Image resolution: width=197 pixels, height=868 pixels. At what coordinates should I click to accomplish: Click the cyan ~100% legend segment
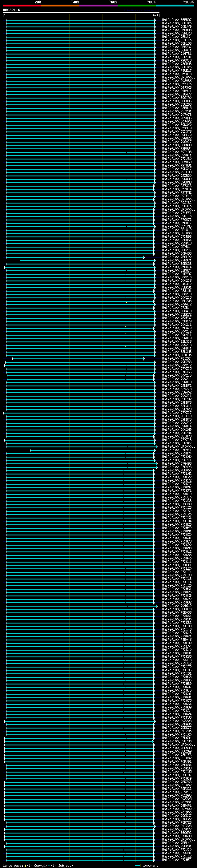(x=175, y=6)
